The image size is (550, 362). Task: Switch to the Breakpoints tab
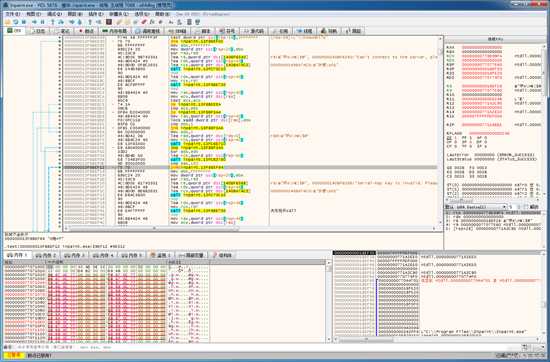pyautogui.click(x=86, y=31)
